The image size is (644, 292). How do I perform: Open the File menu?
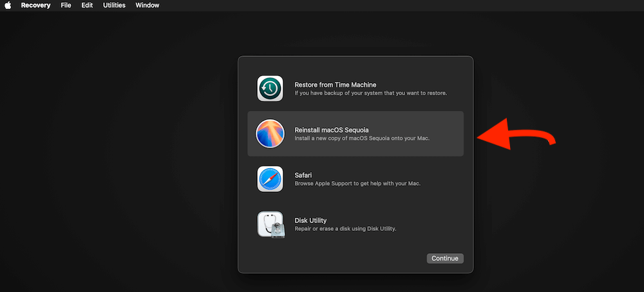click(66, 5)
